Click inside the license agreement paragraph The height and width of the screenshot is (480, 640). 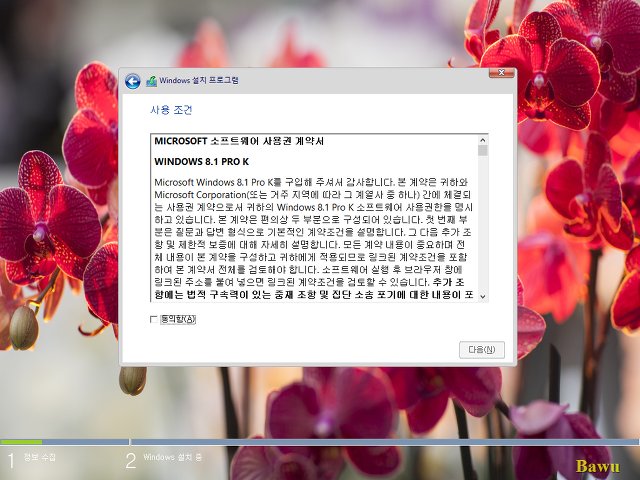313,238
